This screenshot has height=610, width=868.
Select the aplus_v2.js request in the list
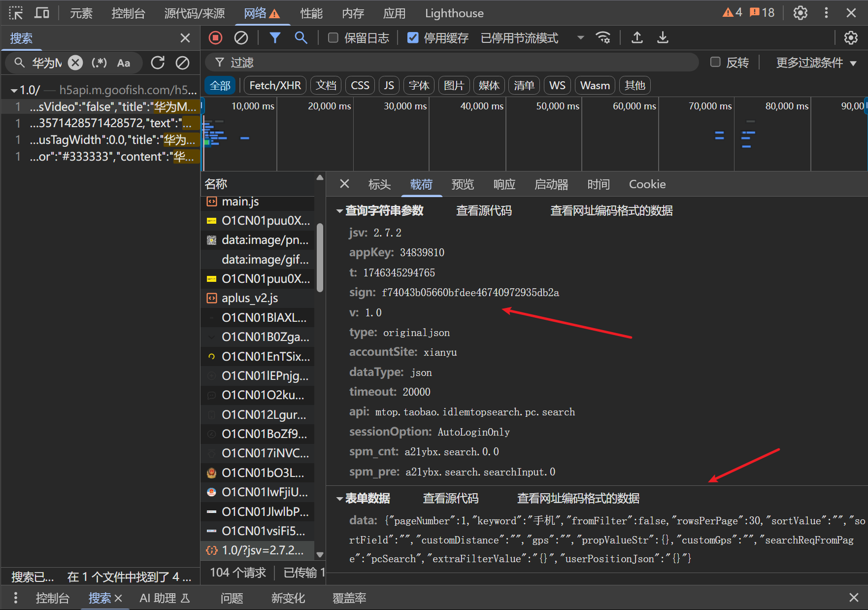[249, 299]
